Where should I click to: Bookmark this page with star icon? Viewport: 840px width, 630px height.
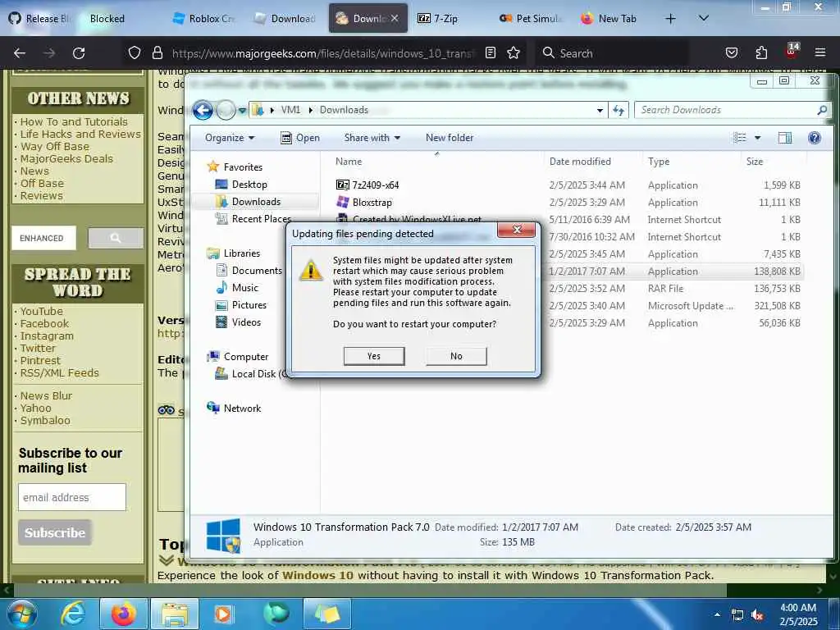coord(514,52)
